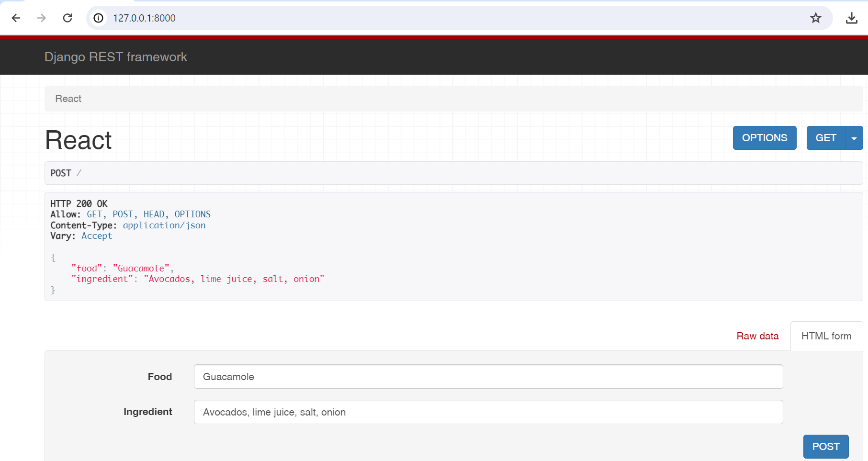Click the address bar showing 127.0.0.1:8000
Screen dimensions: 868x461
tap(459, 18)
